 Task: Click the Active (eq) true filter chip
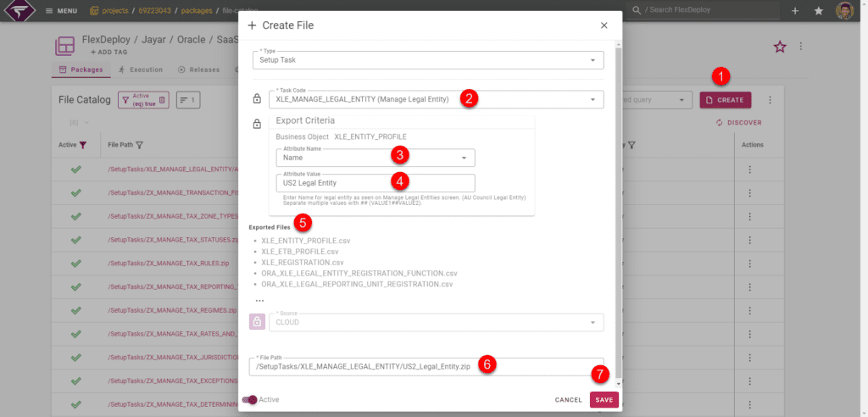tap(143, 100)
